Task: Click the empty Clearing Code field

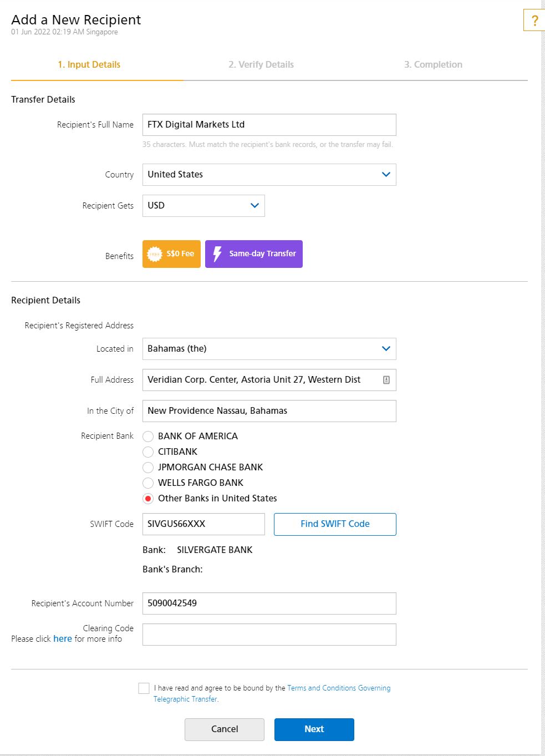Action: 269,635
